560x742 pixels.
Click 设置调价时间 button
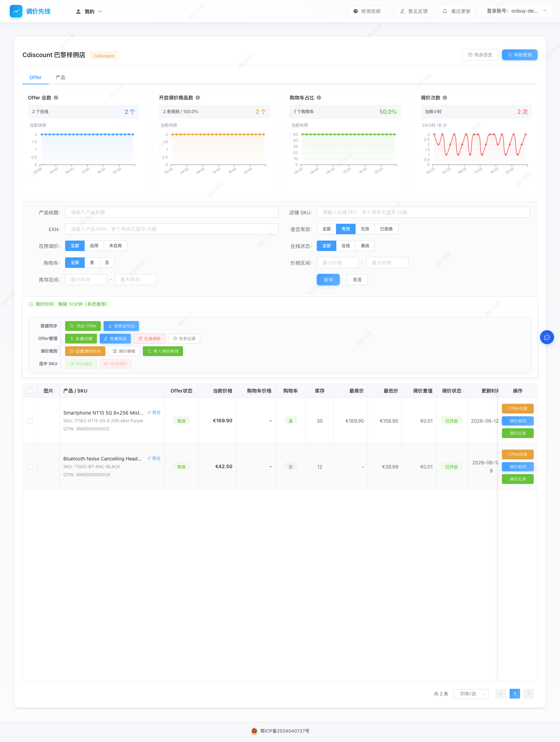point(85,351)
